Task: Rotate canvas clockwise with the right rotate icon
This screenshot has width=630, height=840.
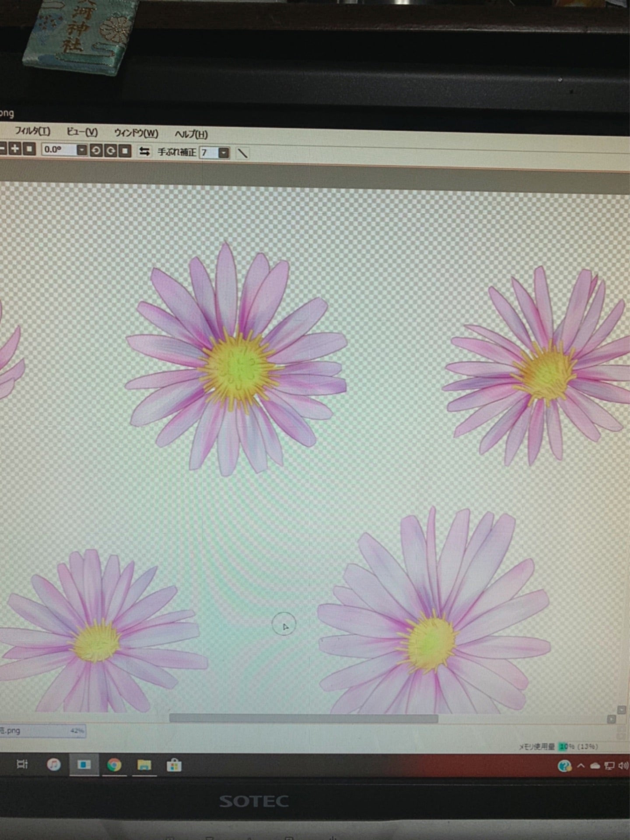Action: (111, 151)
